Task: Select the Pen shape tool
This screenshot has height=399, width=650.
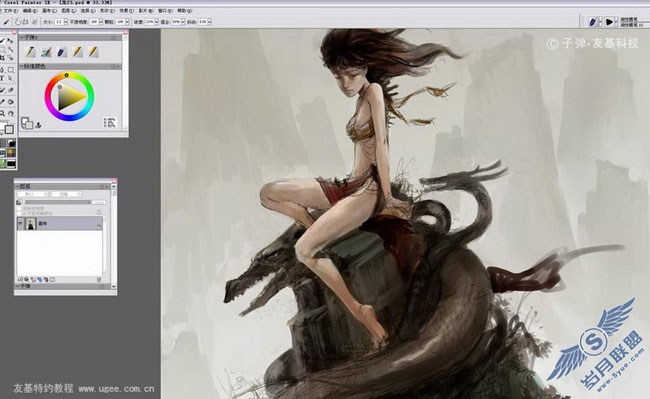Action: 2,70
